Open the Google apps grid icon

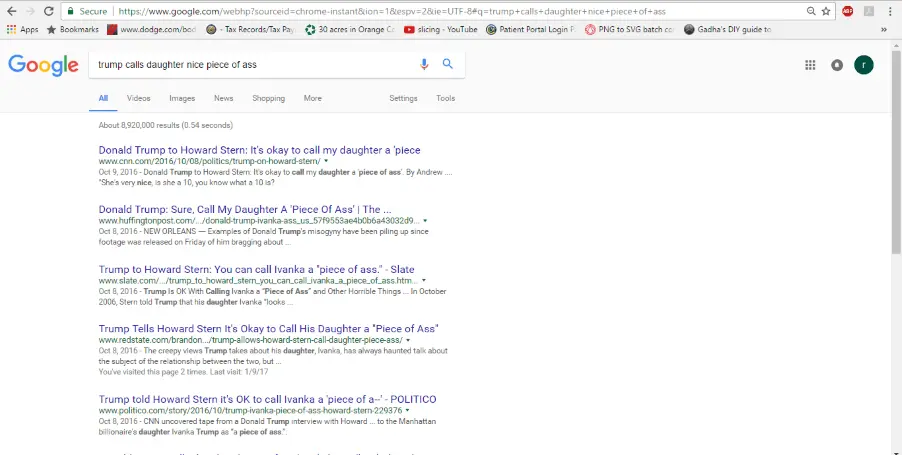pos(810,65)
